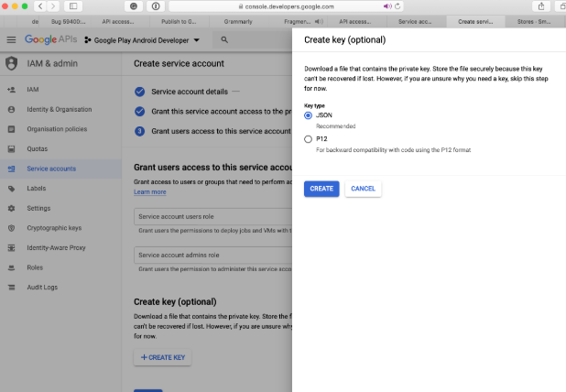Click step 3 Grant users access

213,131
